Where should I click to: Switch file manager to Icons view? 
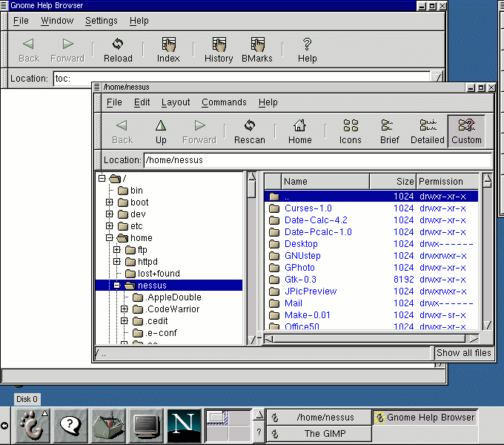coord(351,131)
